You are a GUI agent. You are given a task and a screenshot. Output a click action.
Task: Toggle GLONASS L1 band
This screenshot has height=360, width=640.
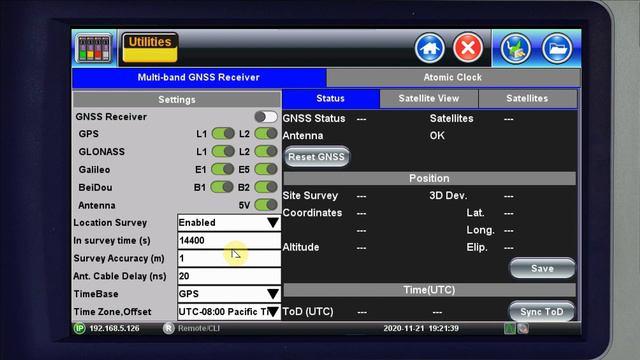223,151
